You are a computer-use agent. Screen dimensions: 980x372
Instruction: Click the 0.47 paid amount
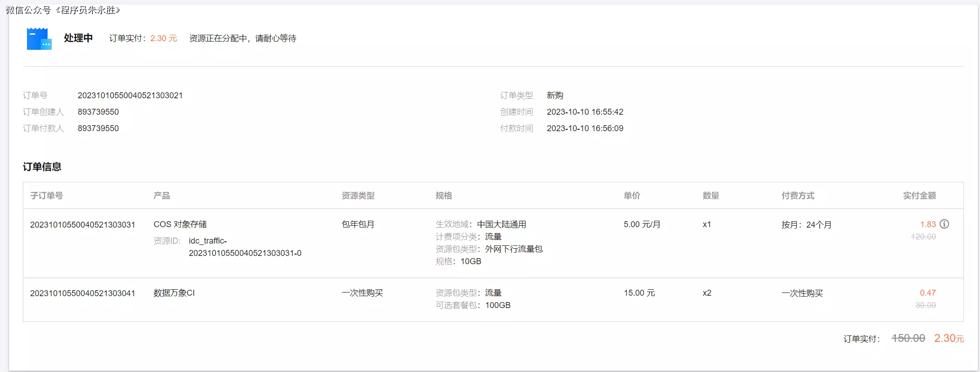point(927,293)
